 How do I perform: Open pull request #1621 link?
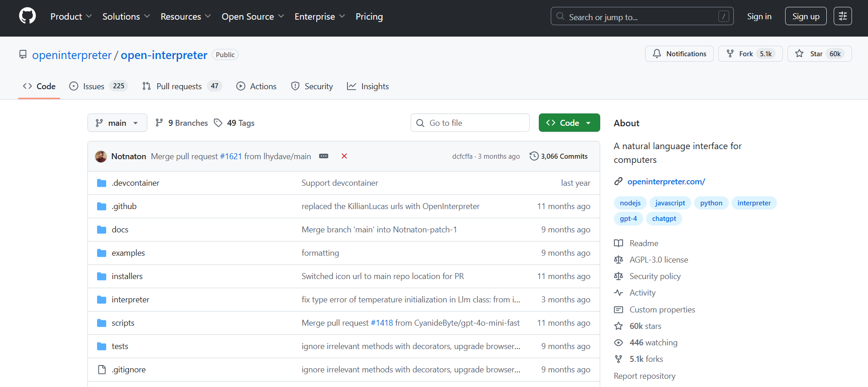pyautogui.click(x=231, y=156)
